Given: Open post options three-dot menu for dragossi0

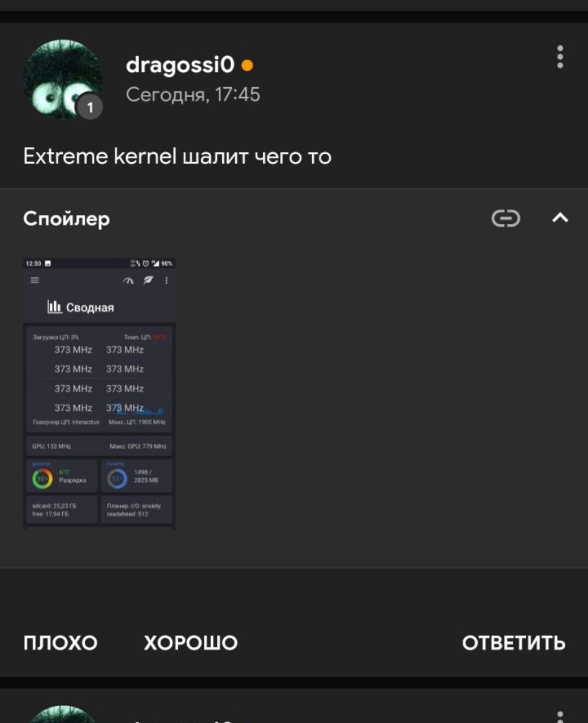Looking at the screenshot, I should [560, 57].
